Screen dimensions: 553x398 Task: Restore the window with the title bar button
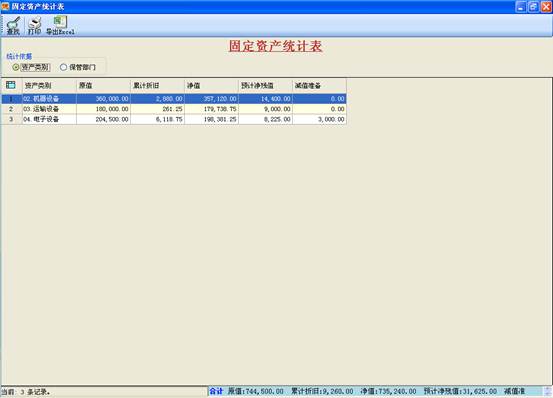(x=533, y=6)
